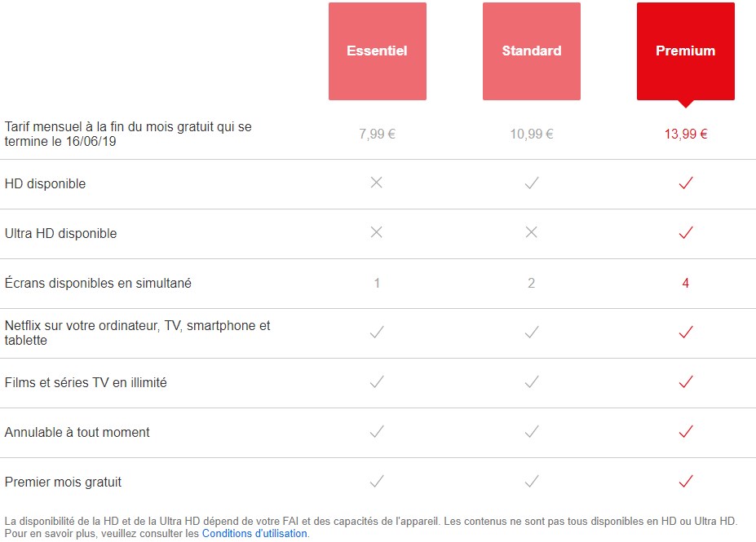Click the Essentiel 7,99 € price

pyautogui.click(x=377, y=134)
